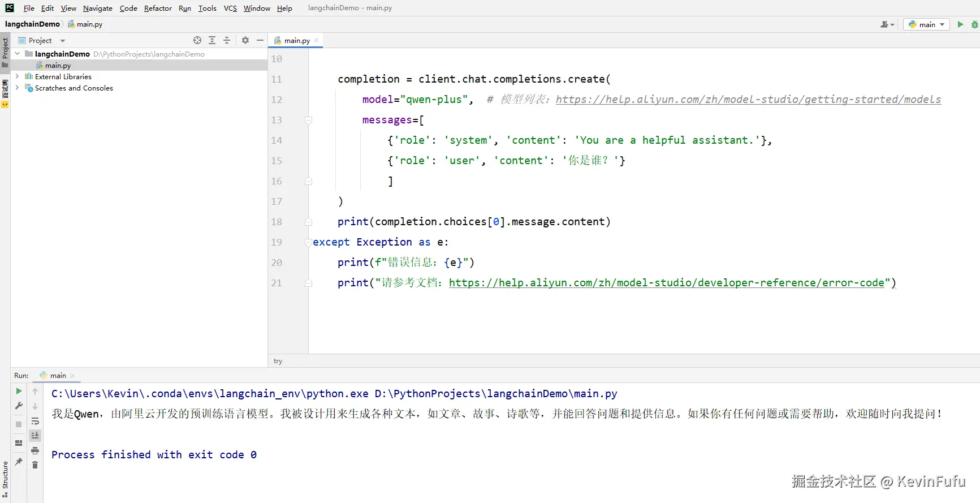
Task: Clear console output with the trash icon
Action: click(35, 465)
